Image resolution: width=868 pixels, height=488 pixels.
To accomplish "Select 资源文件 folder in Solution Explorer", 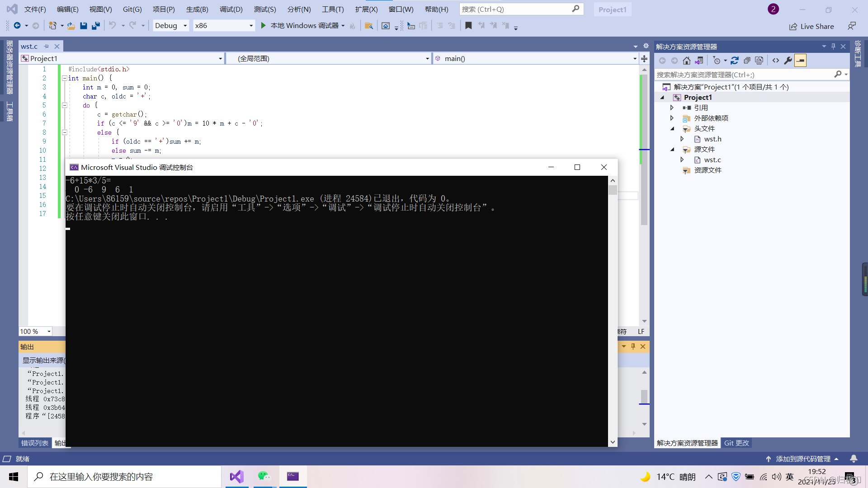I will coord(708,170).
